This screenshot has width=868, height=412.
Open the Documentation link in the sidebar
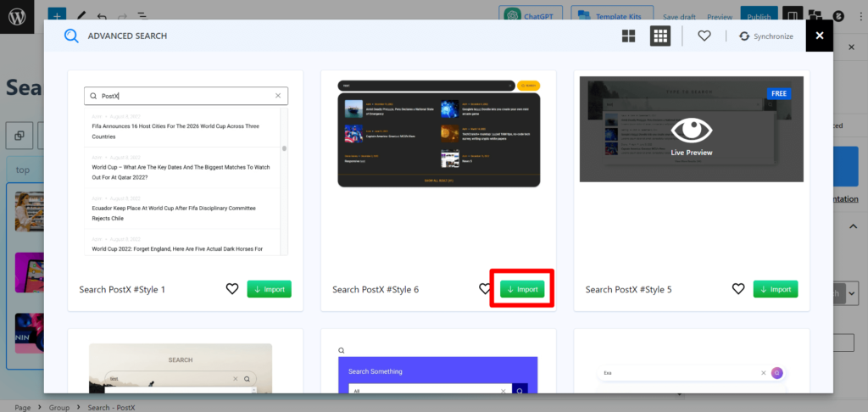(846, 199)
